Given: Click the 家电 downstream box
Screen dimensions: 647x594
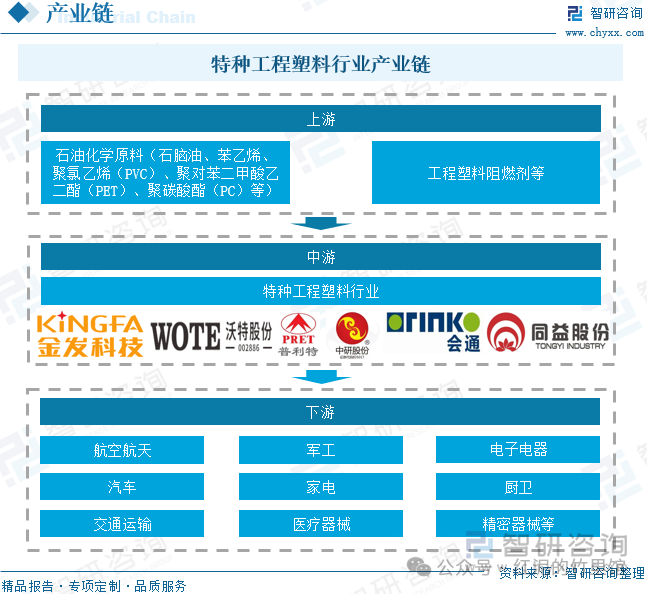Looking at the screenshot, I should [321, 487].
